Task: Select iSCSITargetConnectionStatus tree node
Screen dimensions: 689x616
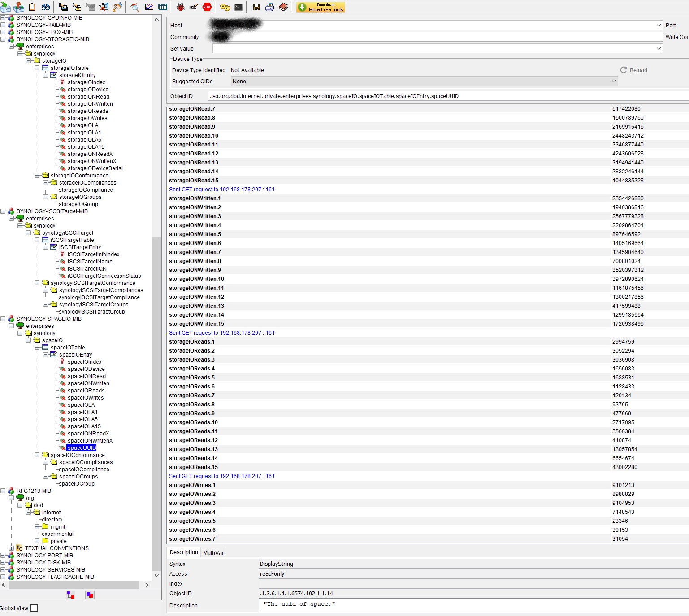Action: coord(104,276)
